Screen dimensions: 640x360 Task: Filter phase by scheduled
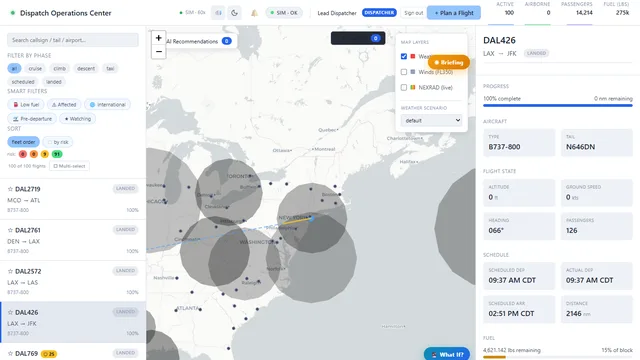(23, 82)
